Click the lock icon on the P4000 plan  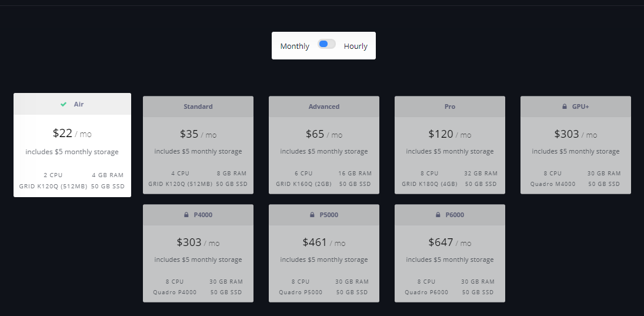(186, 215)
